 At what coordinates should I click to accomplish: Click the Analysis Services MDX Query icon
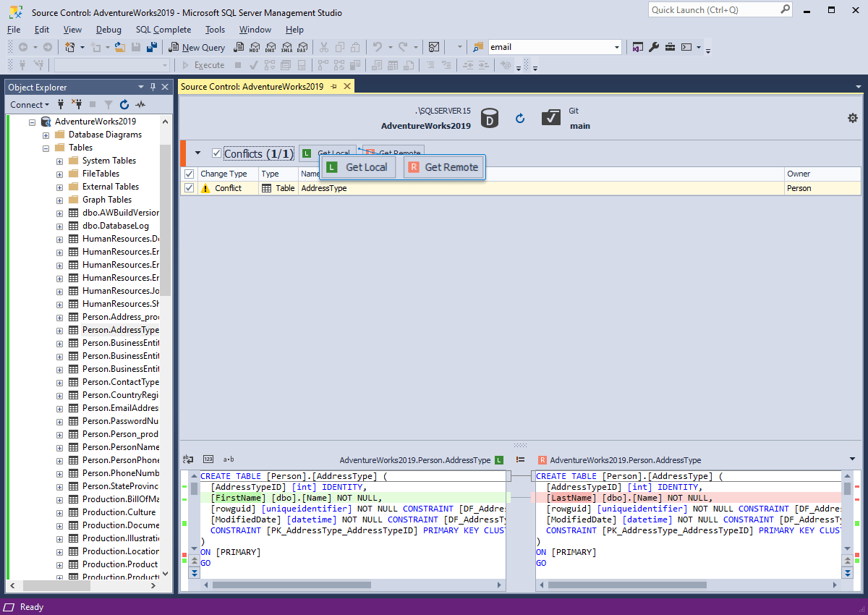click(254, 47)
